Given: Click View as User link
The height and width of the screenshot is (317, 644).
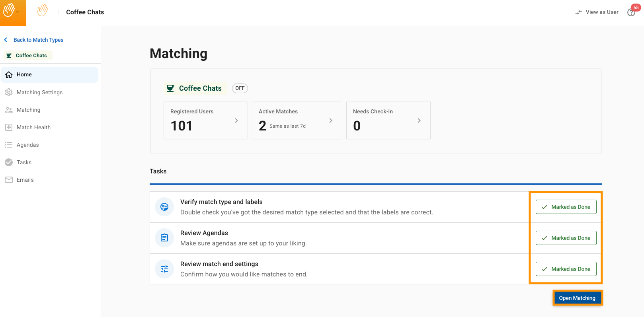Looking at the screenshot, I should [x=597, y=12].
